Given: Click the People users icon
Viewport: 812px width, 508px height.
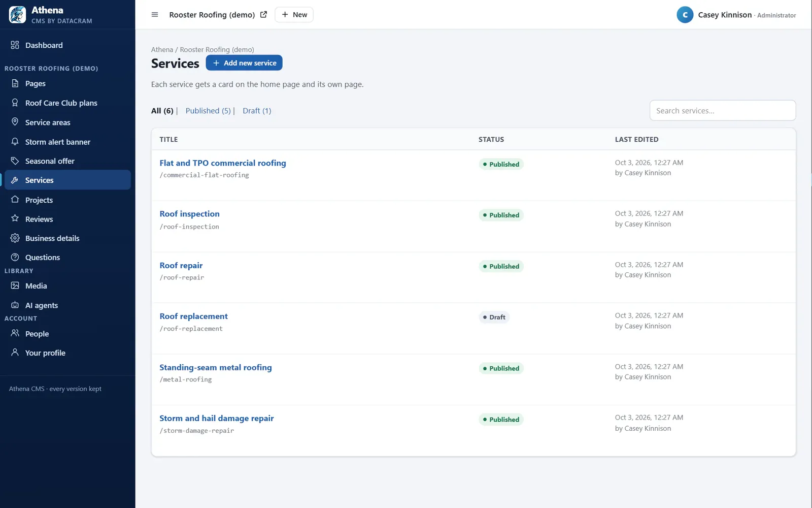Looking at the screenshot, I should (15, 333).
